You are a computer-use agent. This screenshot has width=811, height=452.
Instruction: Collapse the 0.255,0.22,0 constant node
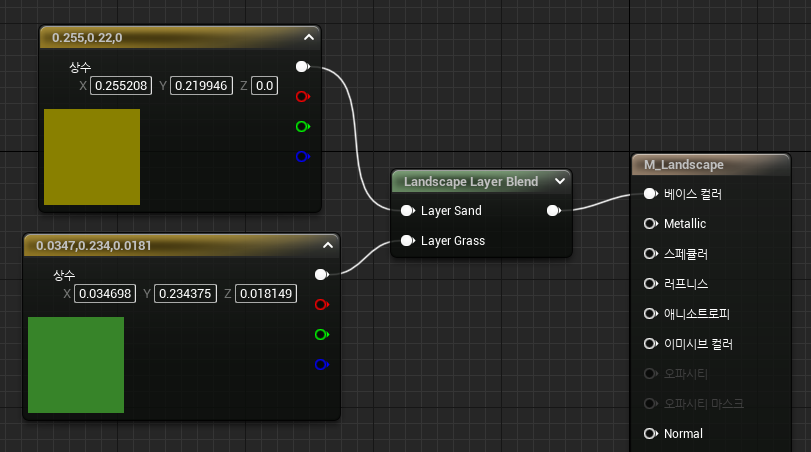coord(309,37)
